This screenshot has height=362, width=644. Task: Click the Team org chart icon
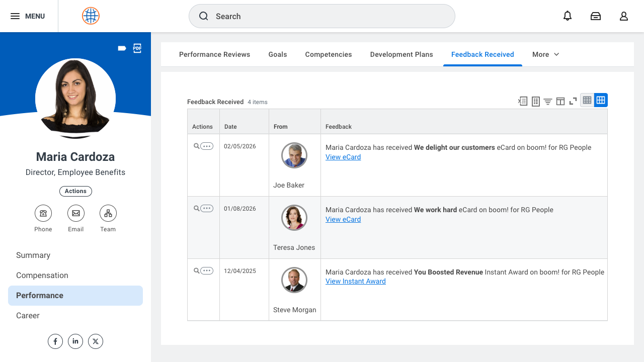tap(108, 213)
